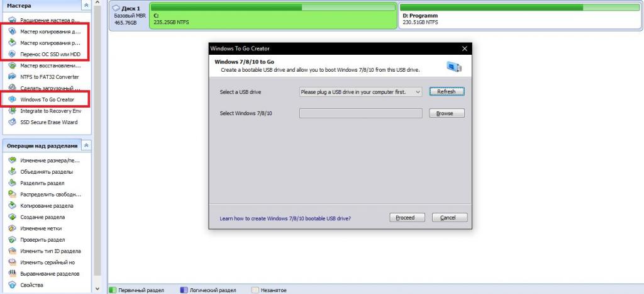Choose Сделать загрузочный носитель icon
The image size is (644, 294).
pyautogui.click(x=13, y=88)
